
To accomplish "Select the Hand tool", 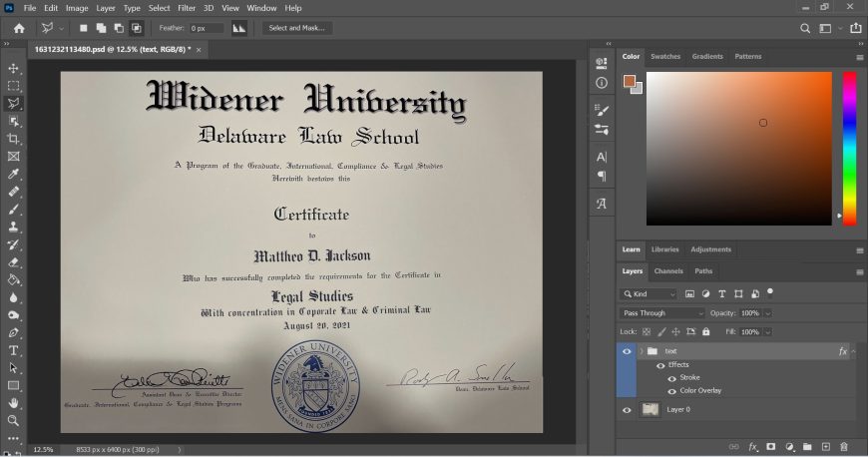I will pos(13,403).
